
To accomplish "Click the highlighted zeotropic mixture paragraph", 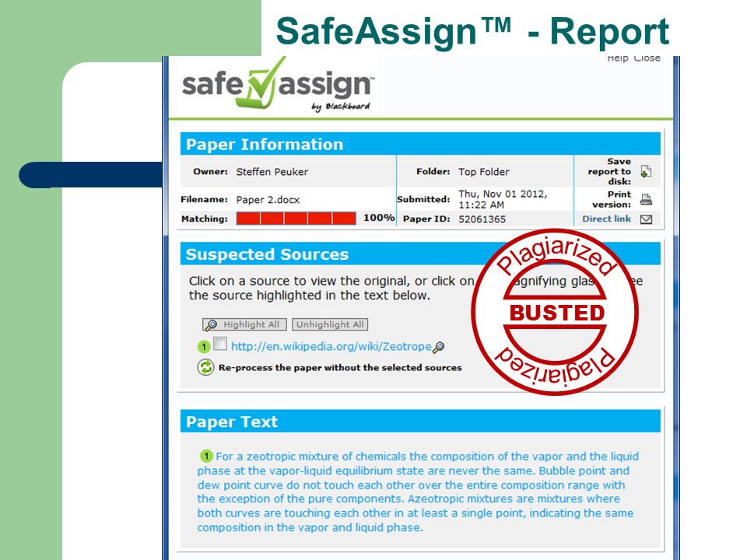I will pyautogui.click(x=418, y=492).
